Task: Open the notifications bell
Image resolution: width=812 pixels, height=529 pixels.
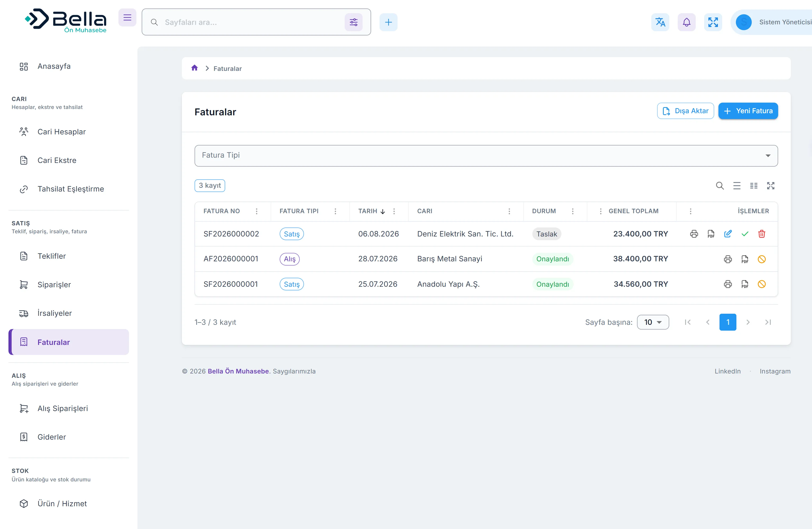Action: coord(686,22)
